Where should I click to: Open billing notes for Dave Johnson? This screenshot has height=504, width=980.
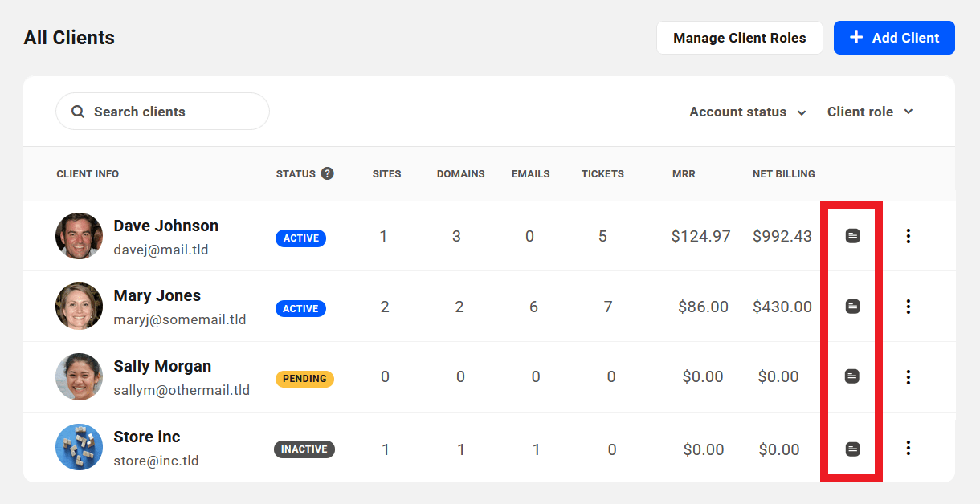pyautogui.click(x=851, y=236)
